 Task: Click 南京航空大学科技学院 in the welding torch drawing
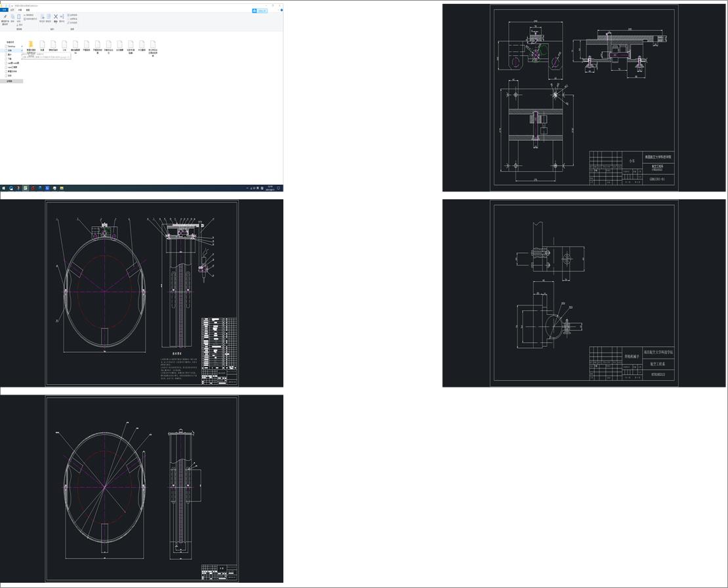658,352
